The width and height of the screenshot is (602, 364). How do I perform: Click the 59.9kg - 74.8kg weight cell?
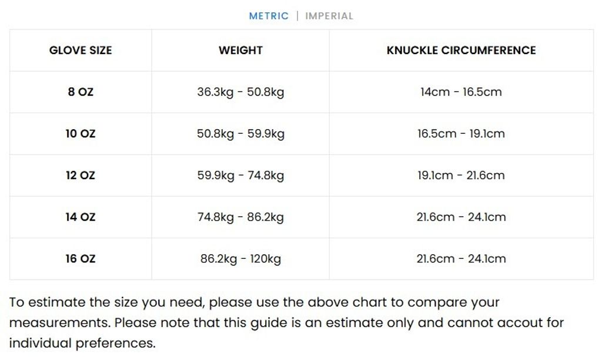(x=240, y=175)
